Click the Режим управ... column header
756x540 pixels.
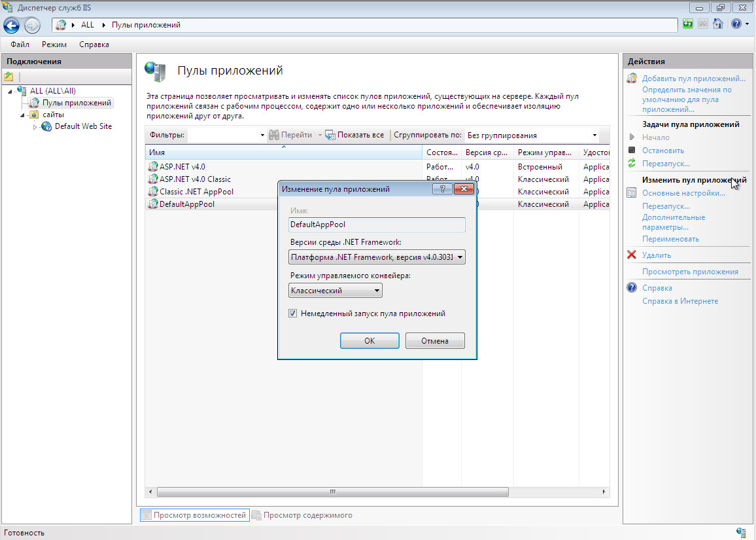[546, 153]
